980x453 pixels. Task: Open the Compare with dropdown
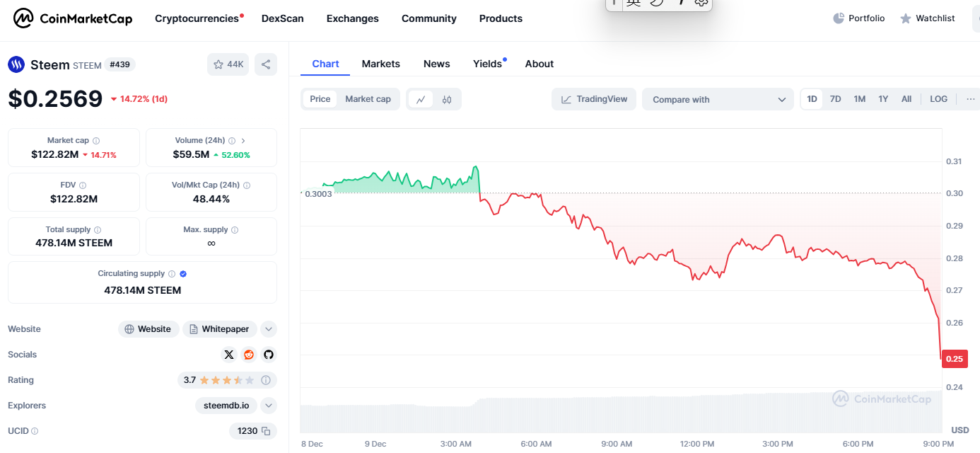(718, 100)
